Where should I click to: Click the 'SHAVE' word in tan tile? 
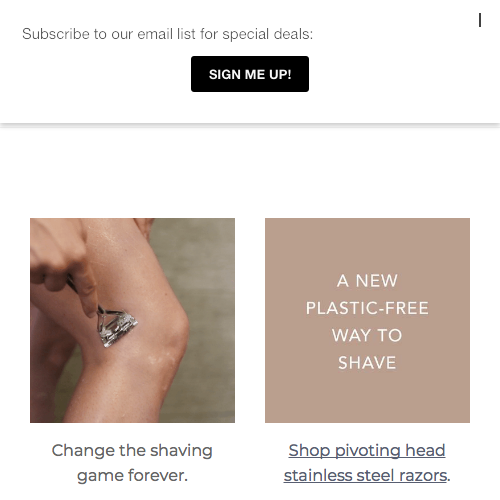[x=367, y=363]
